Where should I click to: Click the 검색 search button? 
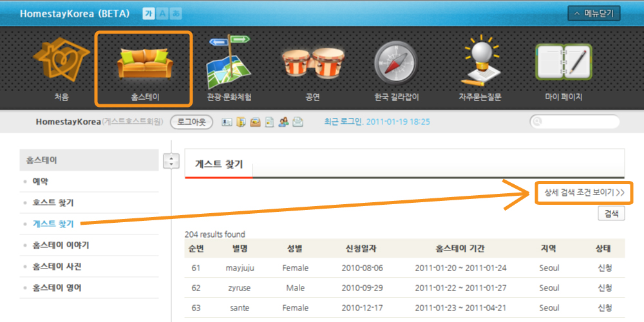611,213
